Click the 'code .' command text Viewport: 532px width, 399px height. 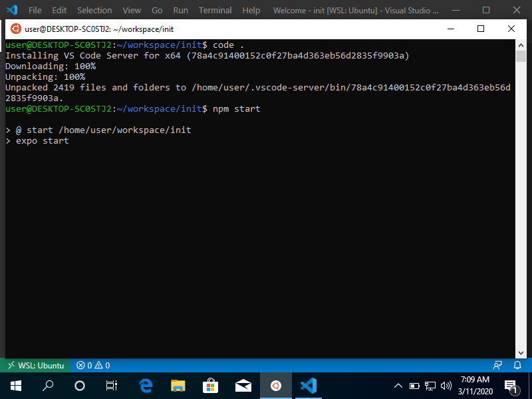[228, 45]
